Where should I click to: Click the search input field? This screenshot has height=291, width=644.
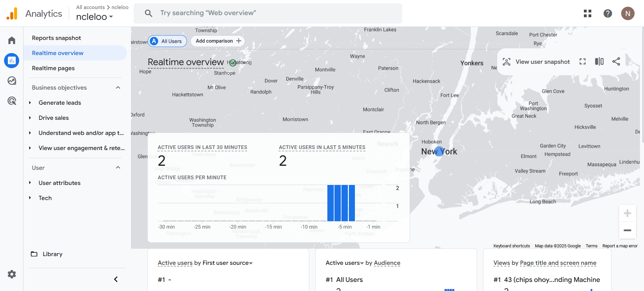coord(268,13)
